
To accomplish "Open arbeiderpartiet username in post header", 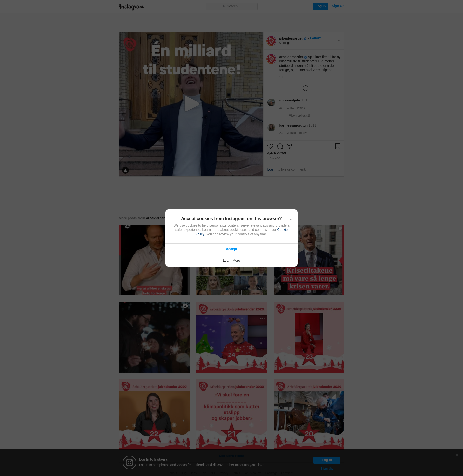I will [291, 38].
